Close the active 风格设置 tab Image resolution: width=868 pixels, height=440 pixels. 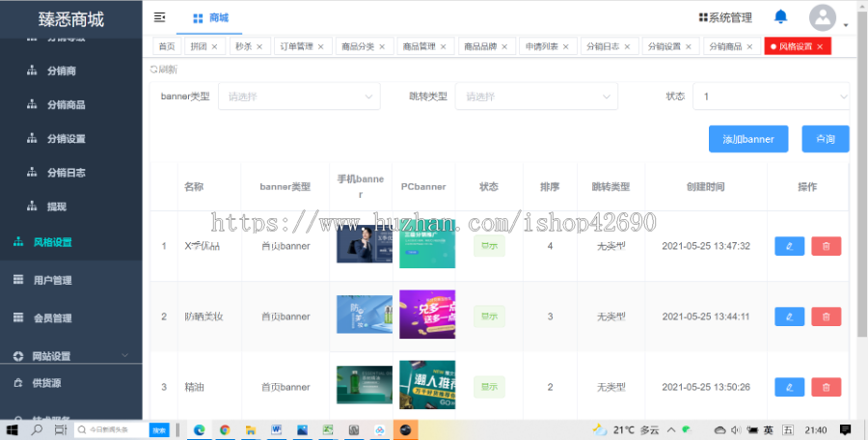[x=820, y=47]
